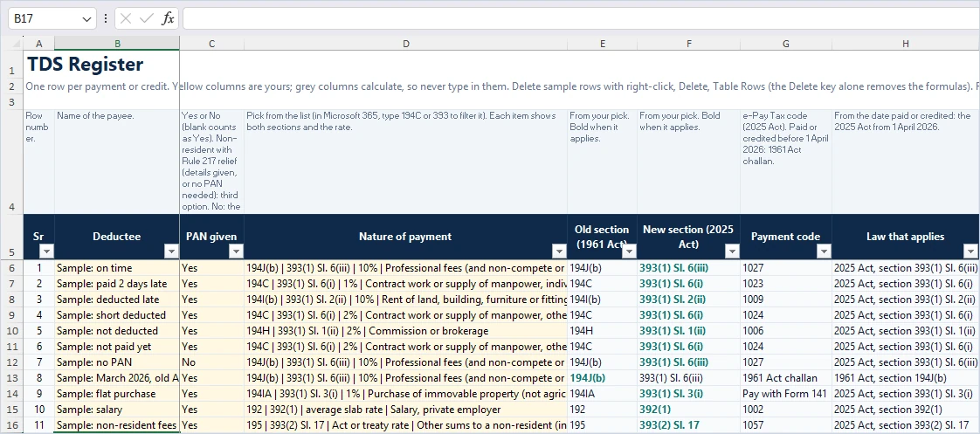Click new section cell '393(1) Sl. 3(i)'
This screenshot has width=980, height=434.
(x=689, y=394)
